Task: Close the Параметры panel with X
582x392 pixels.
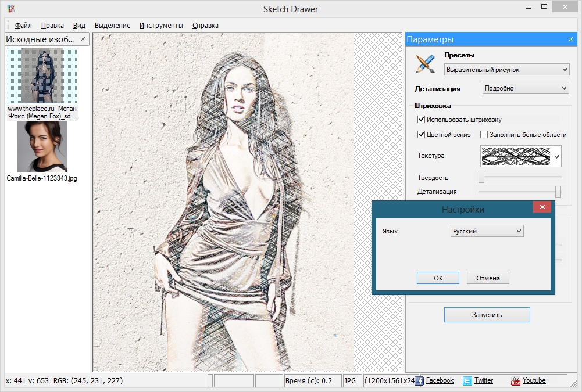Action: [570, 39]
